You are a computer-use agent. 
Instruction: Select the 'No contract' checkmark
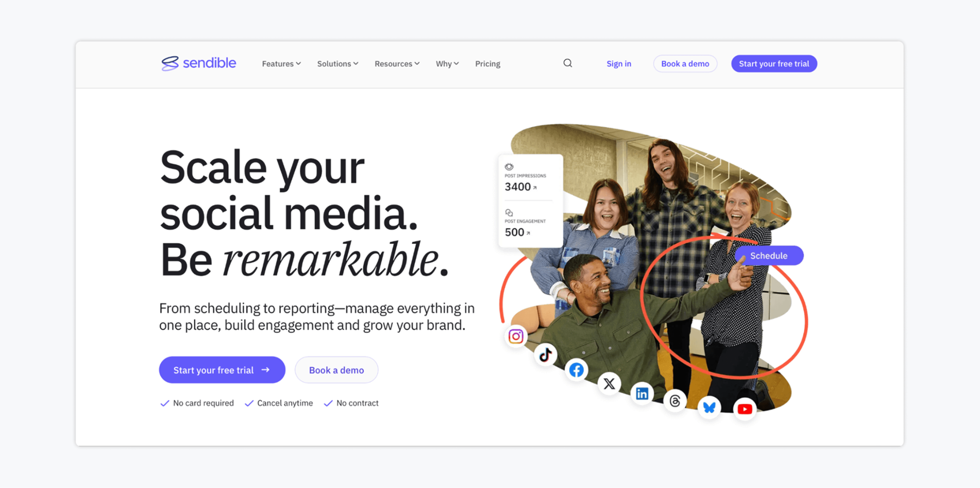pos(328,403)
